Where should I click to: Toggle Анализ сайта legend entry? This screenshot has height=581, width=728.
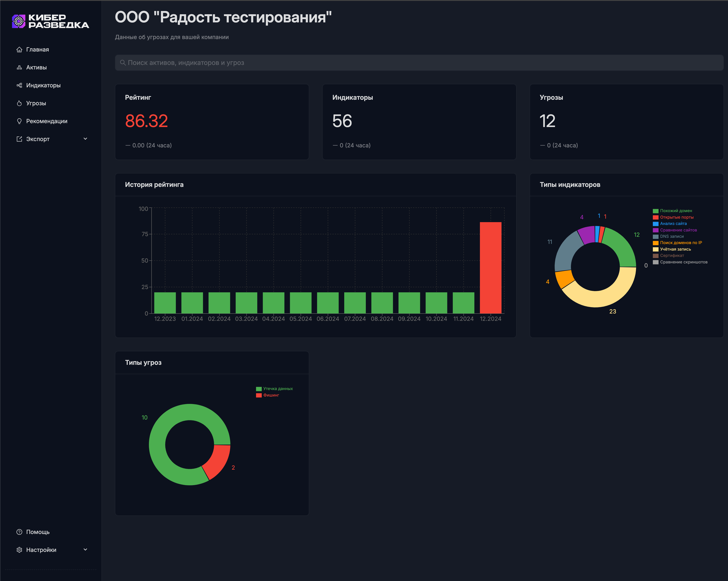tap(670, 224)
